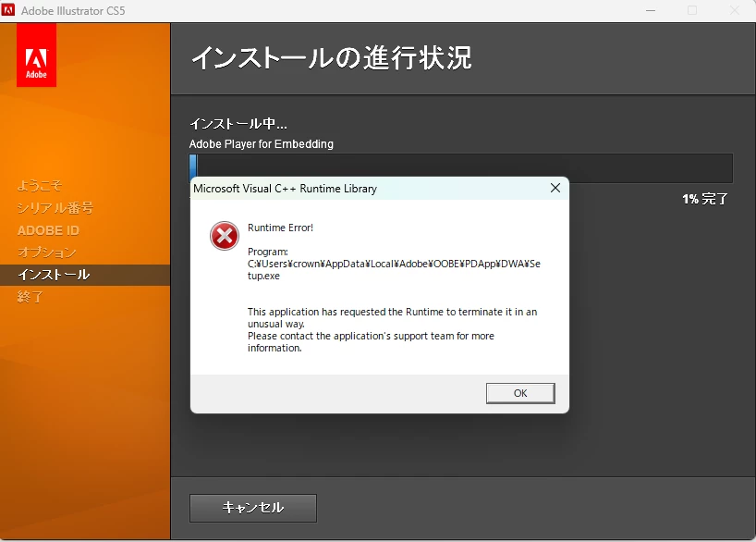
Task: Click the '1% 完了' progress text
Action: tap(705, 199)
